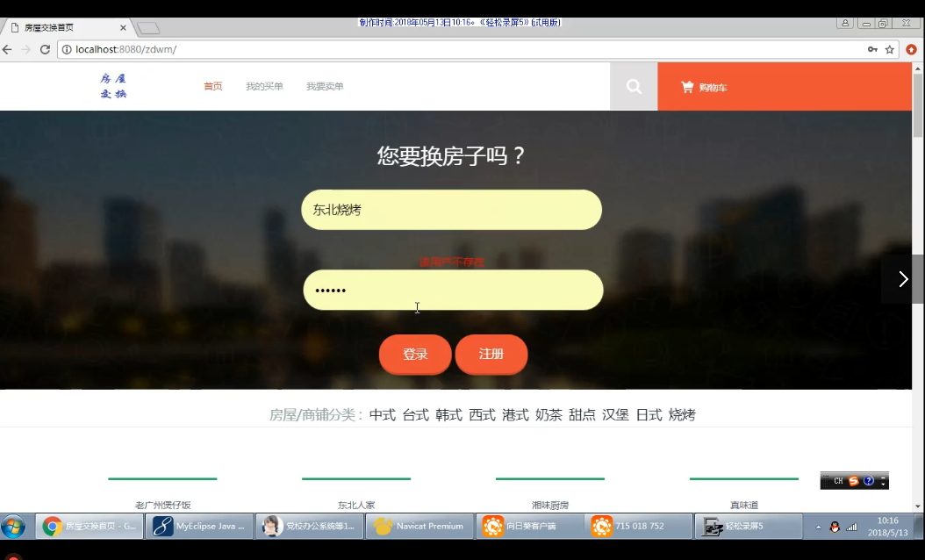The width and height of the screenshot is (925, 560).
Task: Close the 房屋交换首页 tab
Action: point(123,28)
